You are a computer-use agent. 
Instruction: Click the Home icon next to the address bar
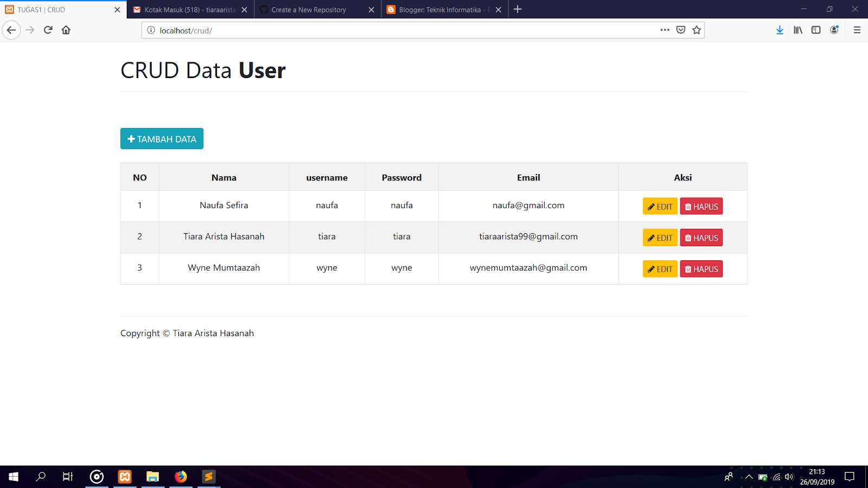(x=66, y=30)
